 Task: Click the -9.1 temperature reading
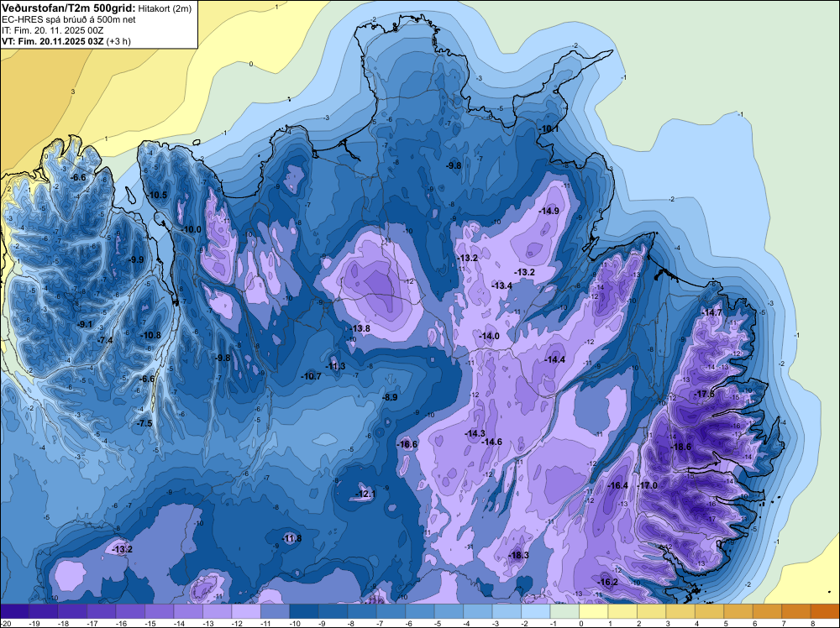point(85,324)
